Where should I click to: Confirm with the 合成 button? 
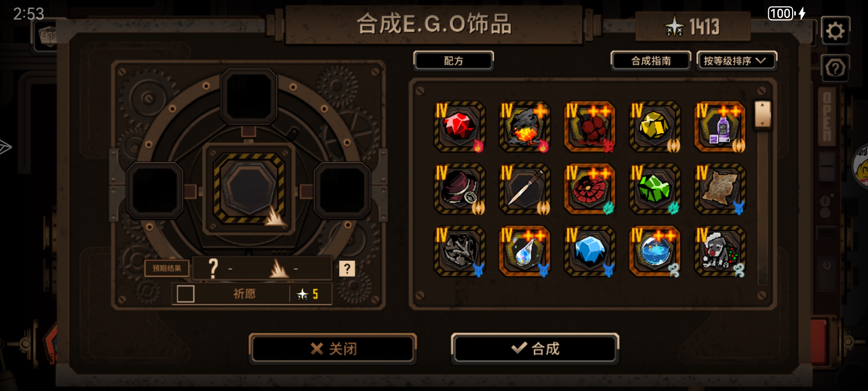point(535,349)
